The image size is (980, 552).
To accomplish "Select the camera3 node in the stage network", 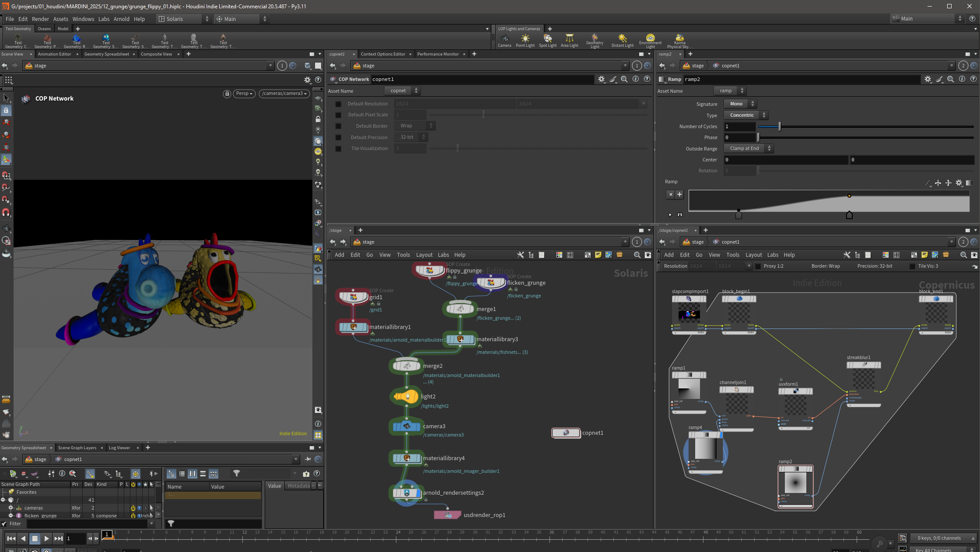I will click(406, 426).
